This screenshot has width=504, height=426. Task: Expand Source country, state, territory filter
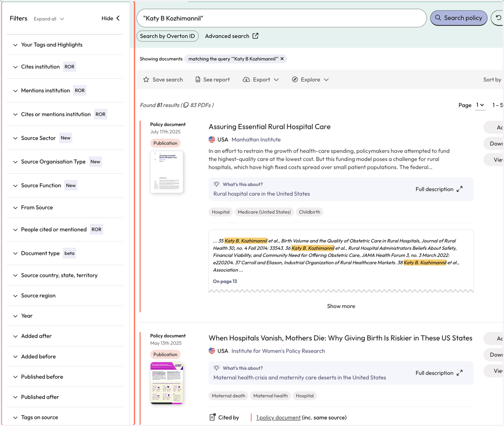click(65, 275)
